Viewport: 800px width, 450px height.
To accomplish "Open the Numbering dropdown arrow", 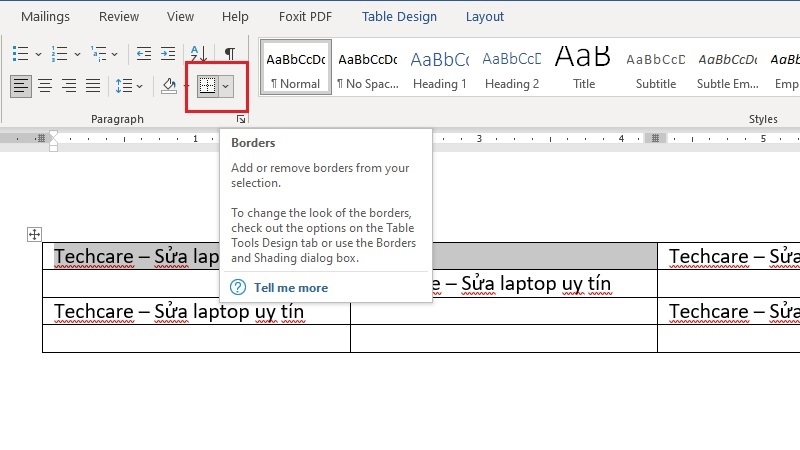I will coord(77,54).
